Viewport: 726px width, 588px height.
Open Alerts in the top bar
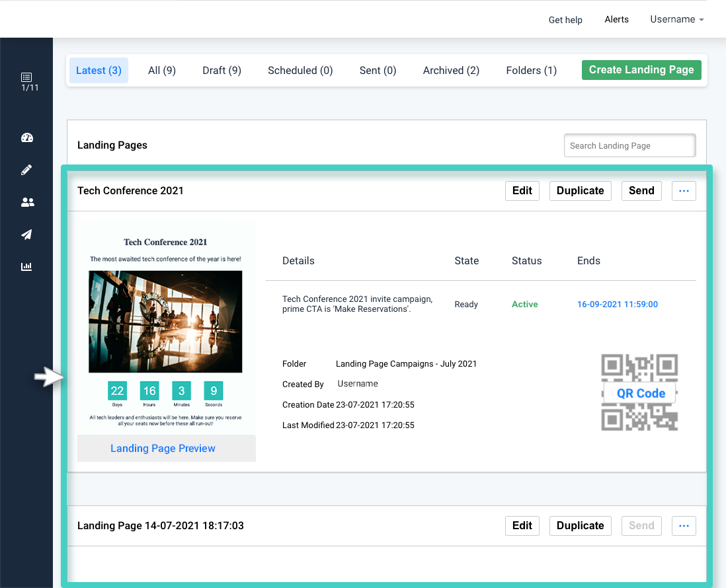617,19
